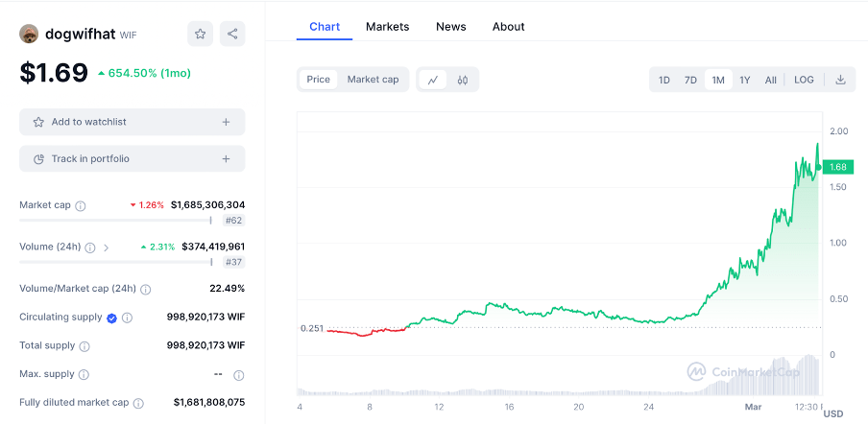Toggle the LOG scale button
The image size is (868, 424).
pyautogui.click(x=804, y=80)
